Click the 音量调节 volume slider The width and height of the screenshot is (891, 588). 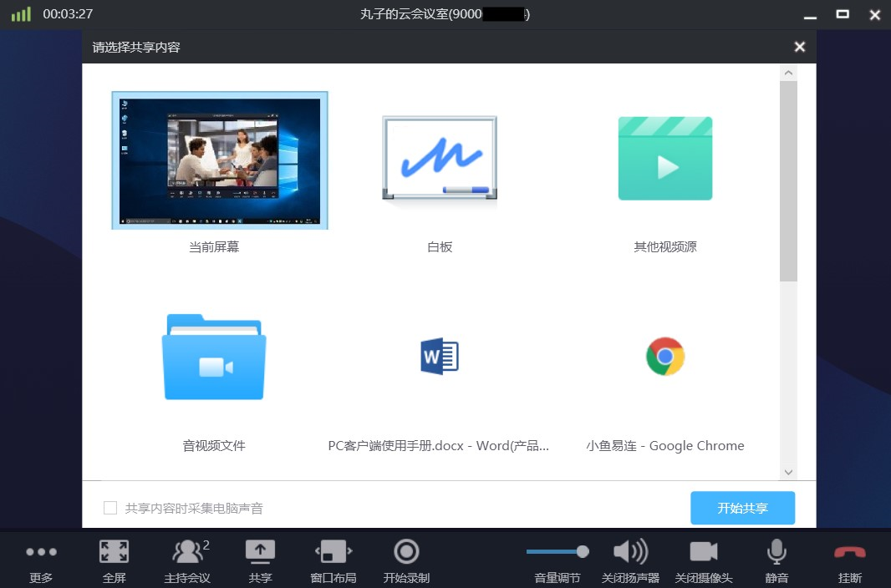point(558,551)
